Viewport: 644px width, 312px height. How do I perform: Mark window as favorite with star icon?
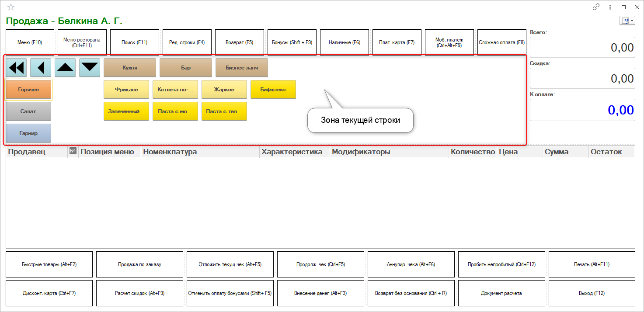pos(11,7)
